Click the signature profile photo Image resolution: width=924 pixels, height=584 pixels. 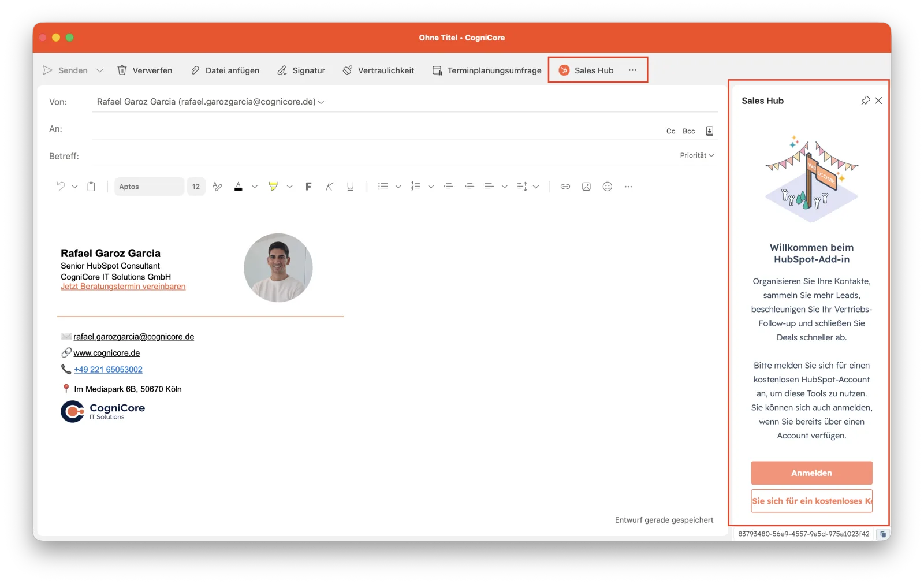tap(278, 267)
